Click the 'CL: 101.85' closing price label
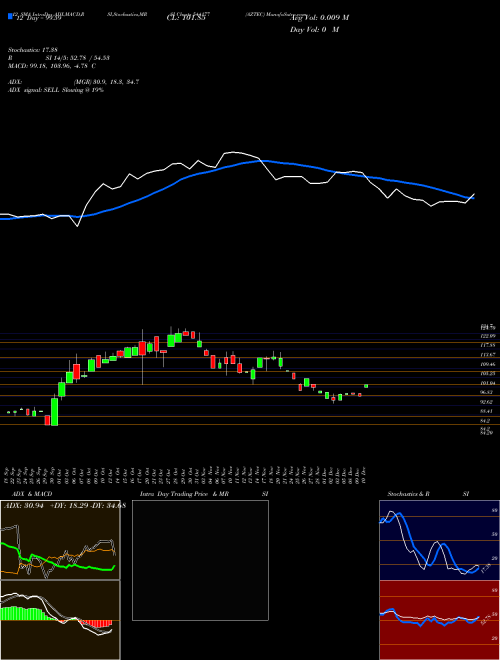Image resolution: width=500 pixels, height=660 pixels. [x=186, y=18]
